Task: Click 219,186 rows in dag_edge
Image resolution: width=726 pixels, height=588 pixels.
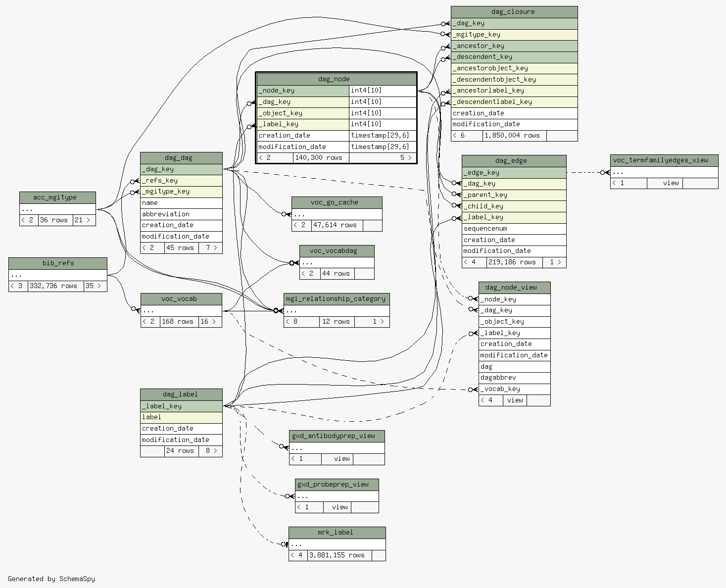Action: [515, 262]
